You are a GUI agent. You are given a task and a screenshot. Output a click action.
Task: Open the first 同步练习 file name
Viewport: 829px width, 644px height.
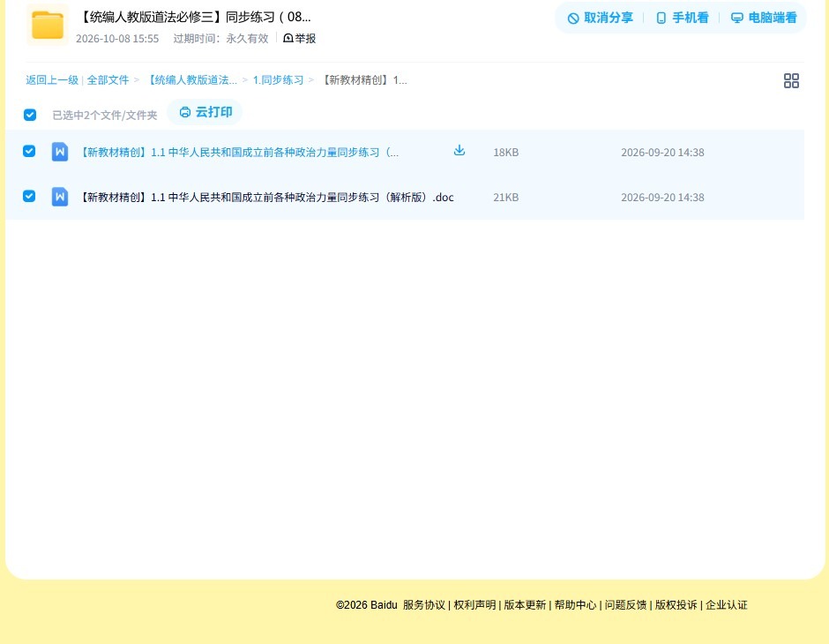point(238,153)
